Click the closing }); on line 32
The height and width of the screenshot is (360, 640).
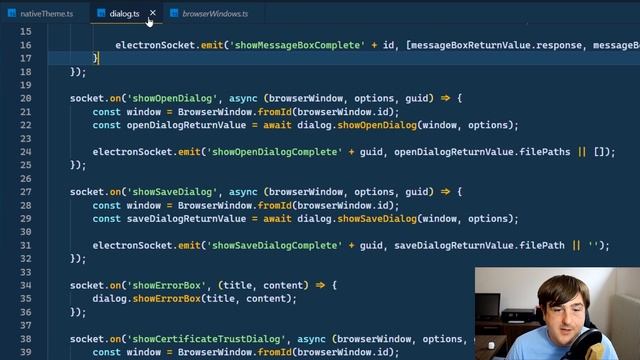tap(78, 258)
